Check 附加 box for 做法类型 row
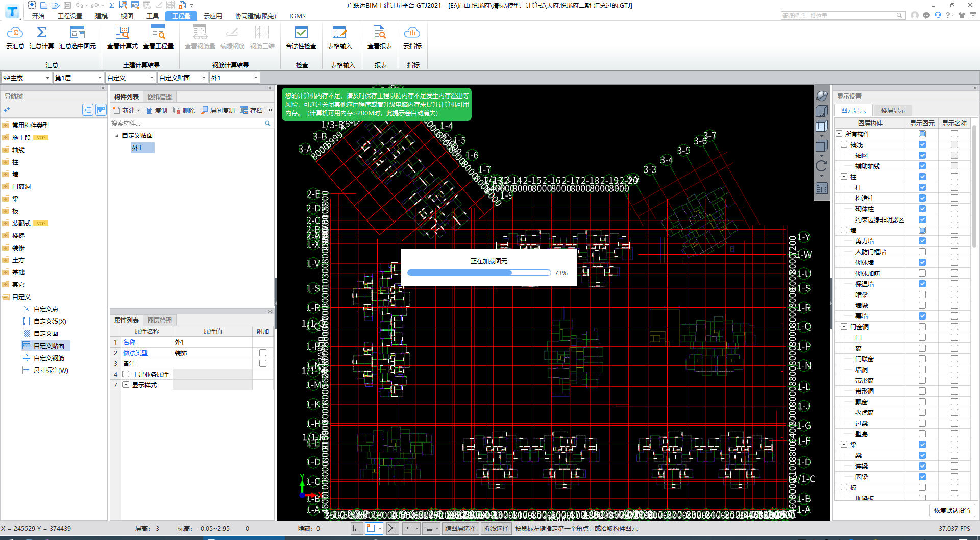980x540 pixels. tap(263, 353)
